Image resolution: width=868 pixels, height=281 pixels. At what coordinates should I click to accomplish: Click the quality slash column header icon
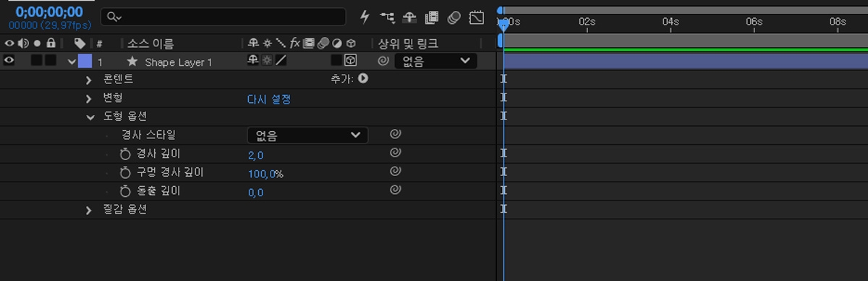(x=281, y=43)
